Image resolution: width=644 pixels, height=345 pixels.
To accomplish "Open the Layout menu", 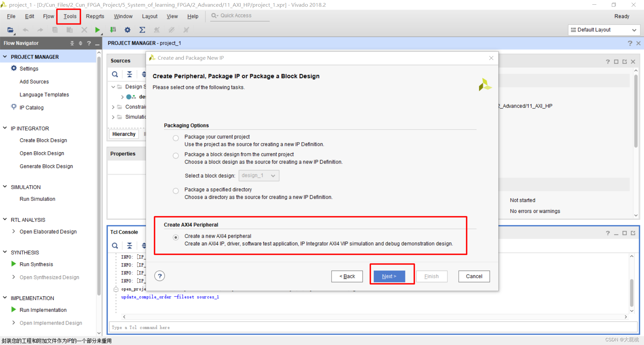I will tap(150, 16).
